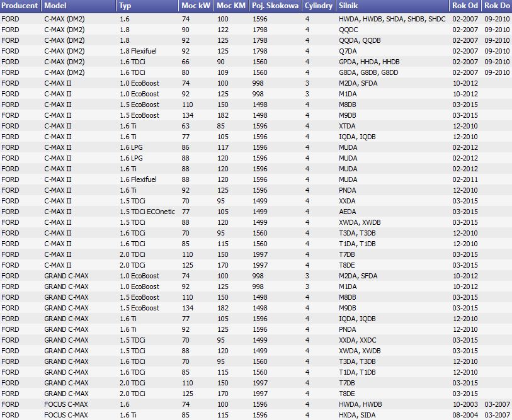512x420 pixels.
Task: Select M2DA, SFDA in GRAND C-MAX row
Action: point(358,276)
